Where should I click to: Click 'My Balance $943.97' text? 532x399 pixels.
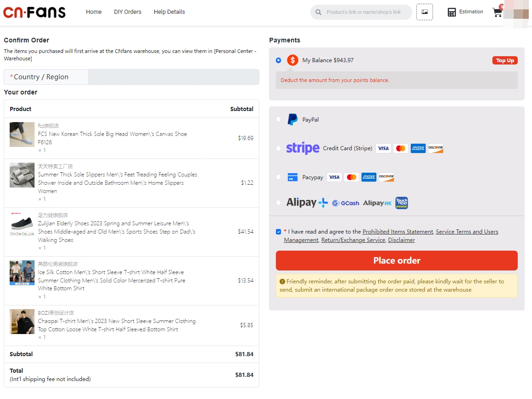point(328,60)
